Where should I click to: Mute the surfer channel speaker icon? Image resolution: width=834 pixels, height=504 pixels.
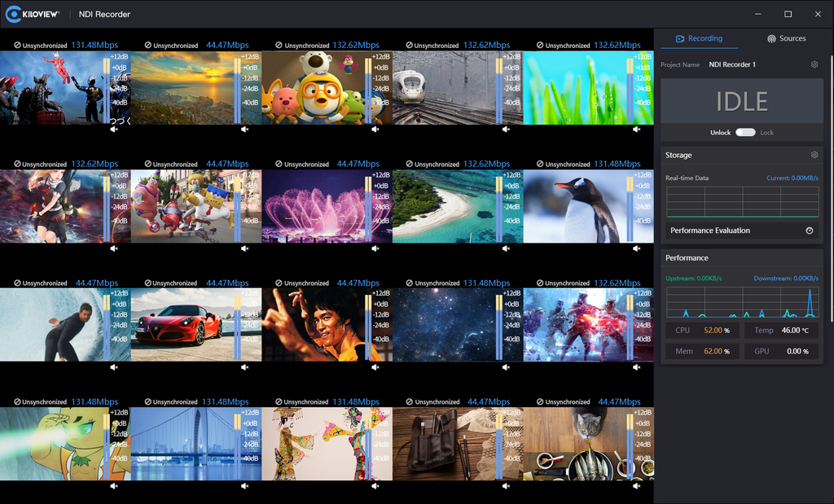[x=114, y=366]
